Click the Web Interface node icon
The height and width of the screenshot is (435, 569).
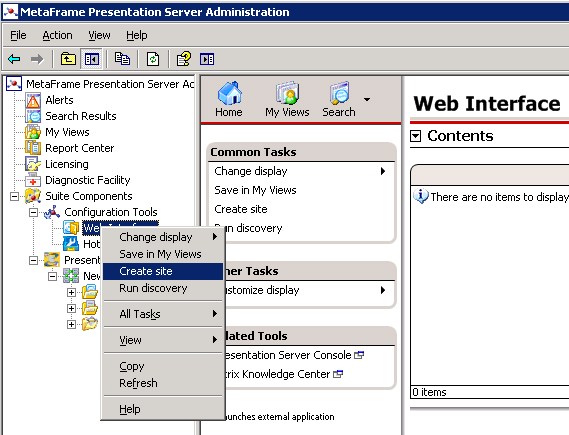71,228
